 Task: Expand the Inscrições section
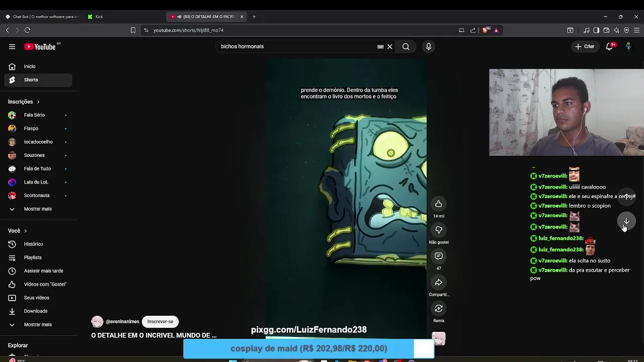[x=24, y=102]
